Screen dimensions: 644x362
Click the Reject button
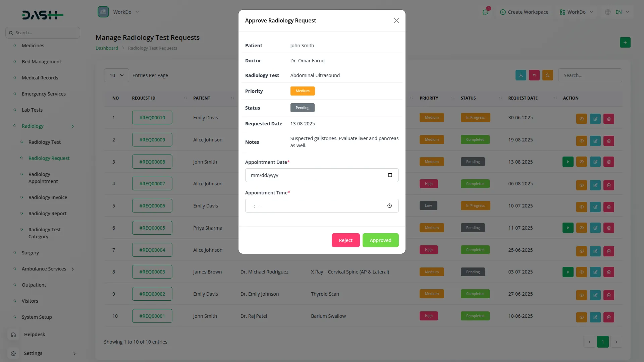[x=345, y=240]
